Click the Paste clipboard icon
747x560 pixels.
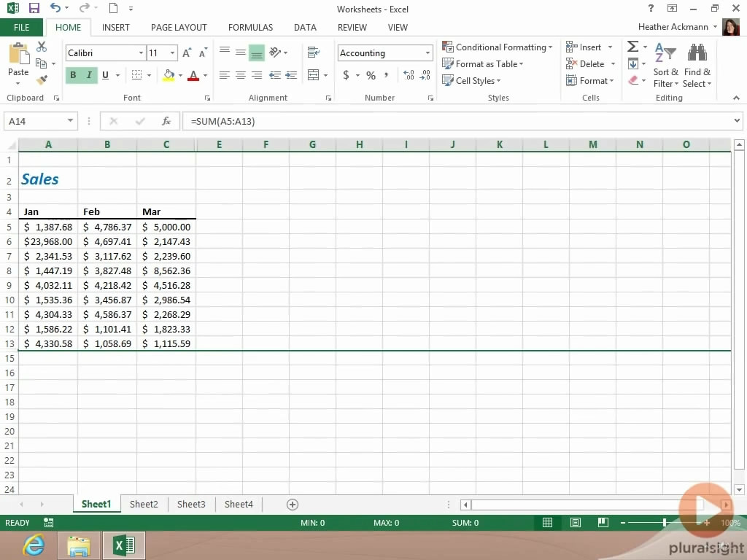18,52
